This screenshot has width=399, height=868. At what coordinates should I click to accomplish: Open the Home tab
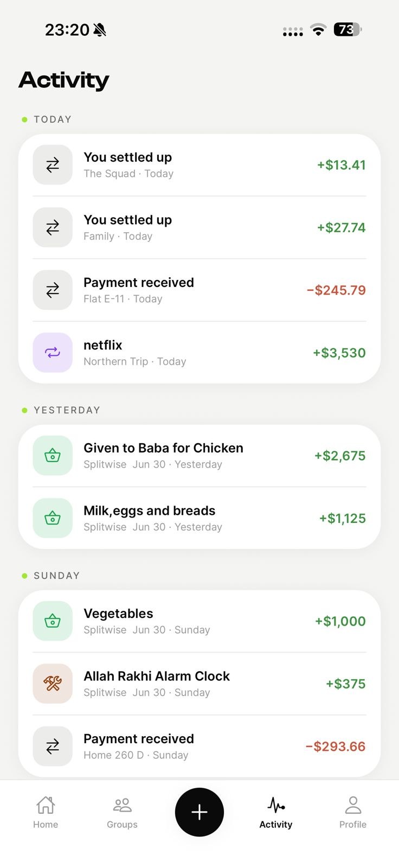click(x=46, y=812)
